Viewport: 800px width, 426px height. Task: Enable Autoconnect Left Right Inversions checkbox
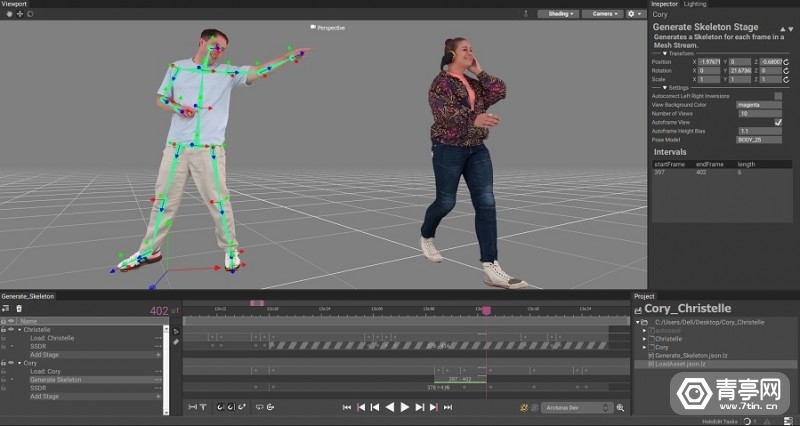point(778,96)
